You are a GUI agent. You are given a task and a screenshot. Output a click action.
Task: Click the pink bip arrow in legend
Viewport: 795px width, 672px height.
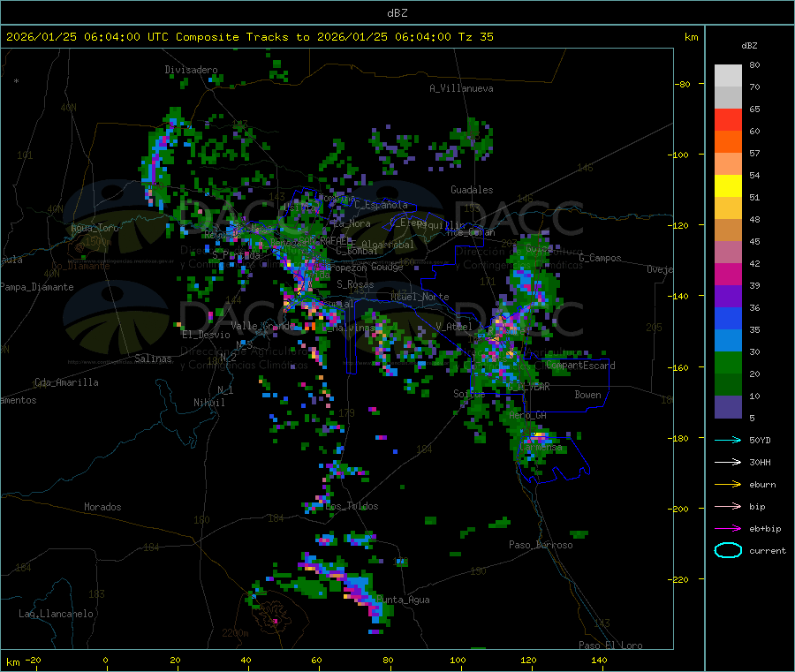coord(728,506)
